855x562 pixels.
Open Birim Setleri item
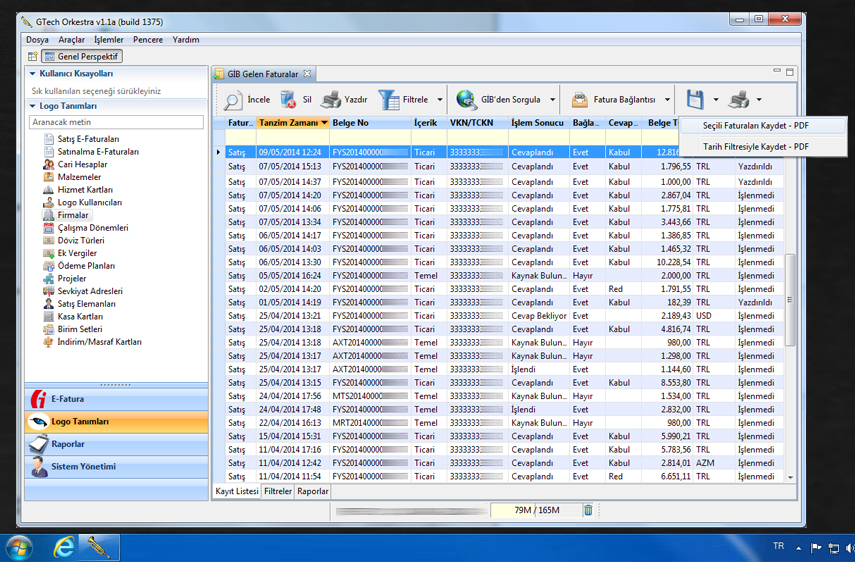[80, 329]
